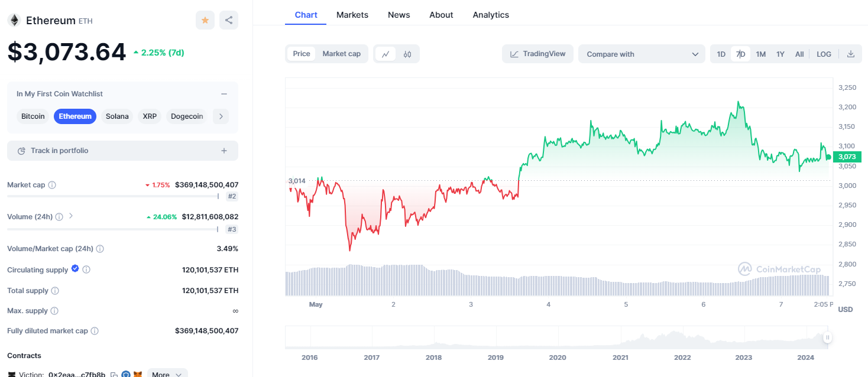Switch to the About tab

click(x=441, y=15)
